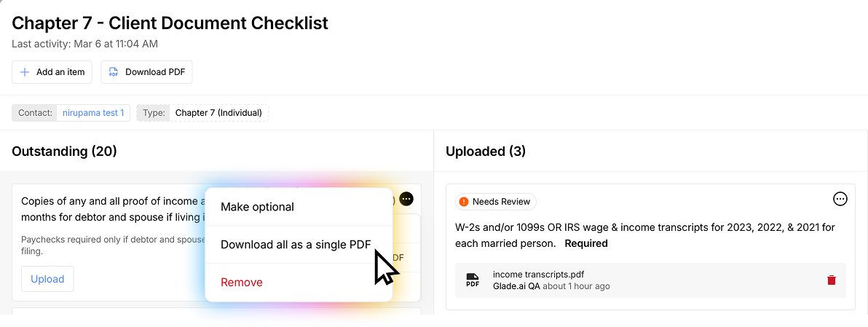Click the plus icon beside Add an item
This screenshot has width=868, height=327.
25,72
